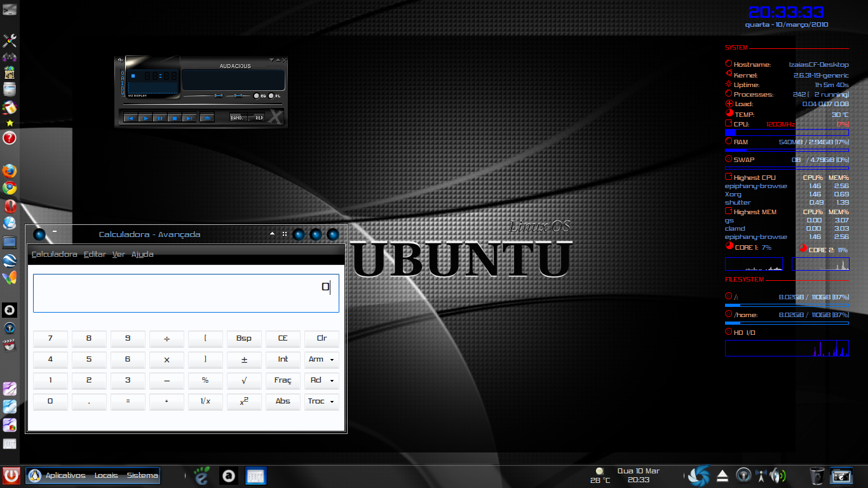Expand the Arm dropdown in the calculator
The width and height of the screenshot is (868, 488).
pyautogui.click(x=322, y=360)
